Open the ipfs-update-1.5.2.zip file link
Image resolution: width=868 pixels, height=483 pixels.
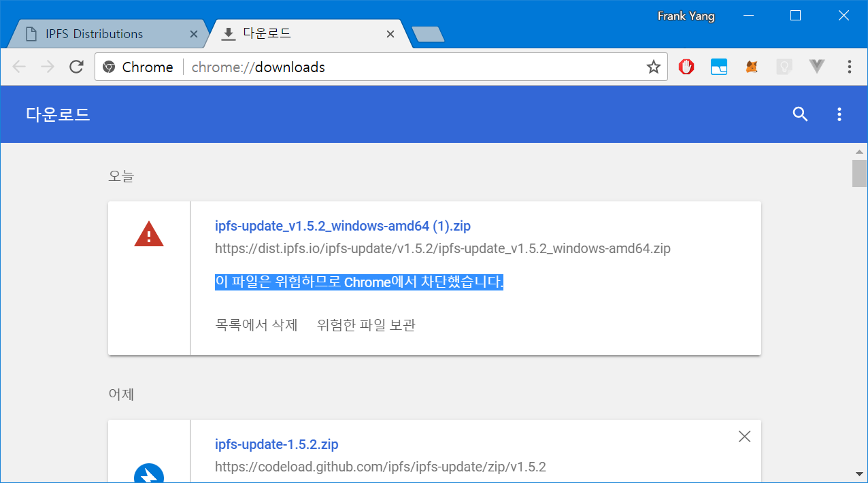coord(277,444)
